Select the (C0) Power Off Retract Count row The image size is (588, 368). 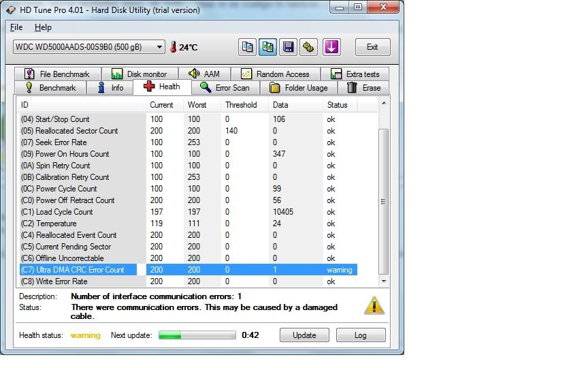click(188, 200)
